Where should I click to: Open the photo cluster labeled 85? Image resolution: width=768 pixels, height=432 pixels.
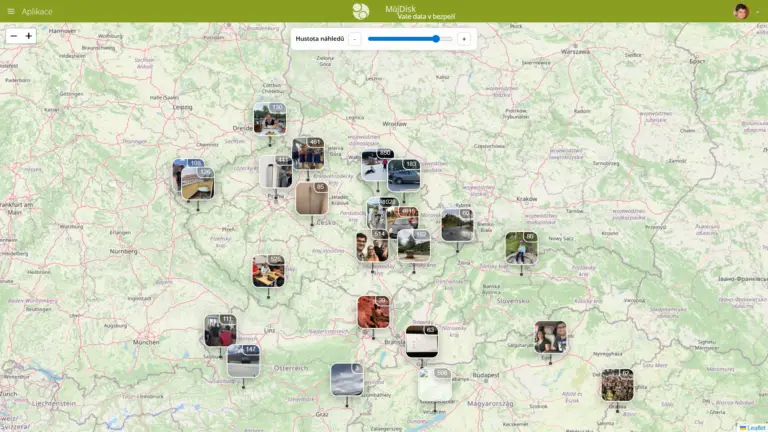point(312,198)
